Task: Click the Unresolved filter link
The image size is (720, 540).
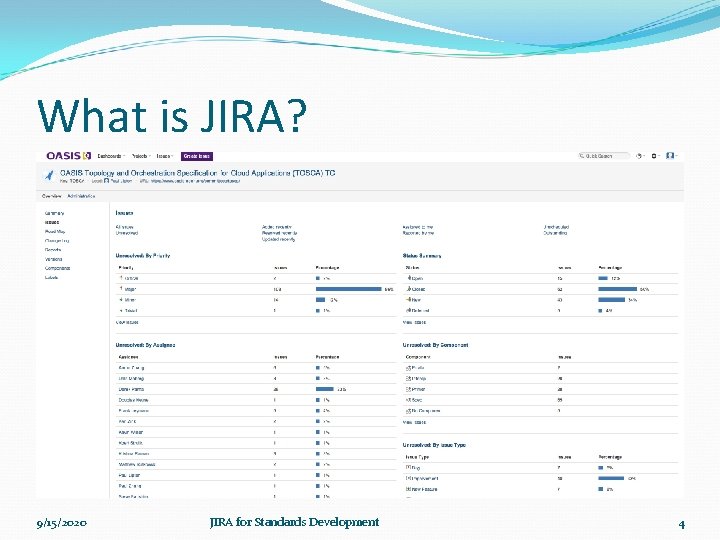Action: 127,233
